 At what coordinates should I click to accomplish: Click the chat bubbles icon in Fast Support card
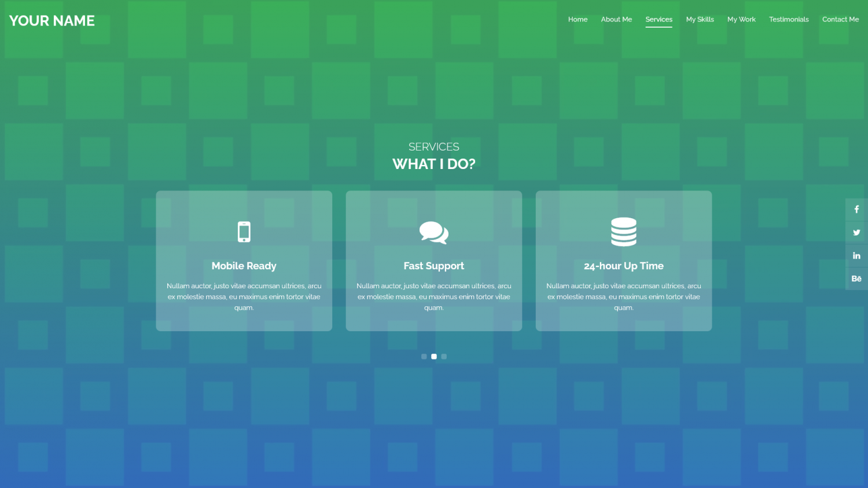[434, 232]
